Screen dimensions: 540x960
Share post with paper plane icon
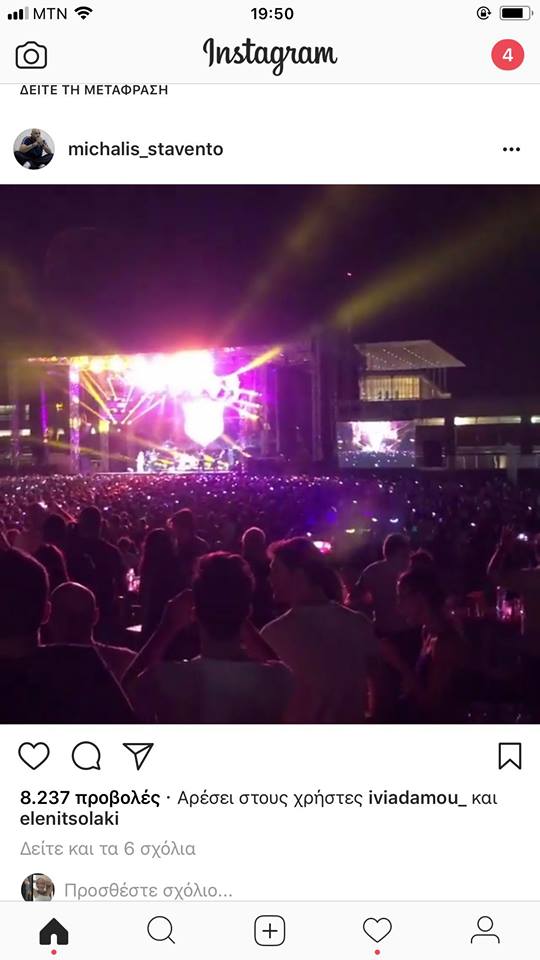pyautogui.click(x=138, y=756)
